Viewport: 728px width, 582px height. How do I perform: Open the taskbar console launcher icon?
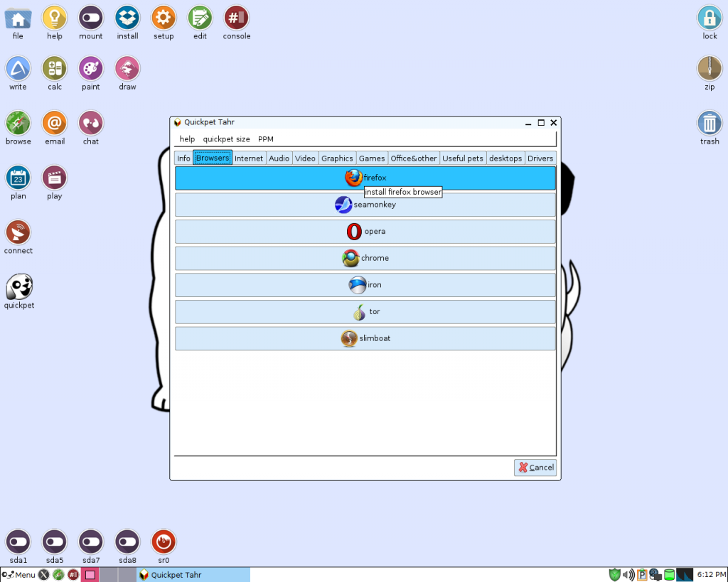point(73,575)
